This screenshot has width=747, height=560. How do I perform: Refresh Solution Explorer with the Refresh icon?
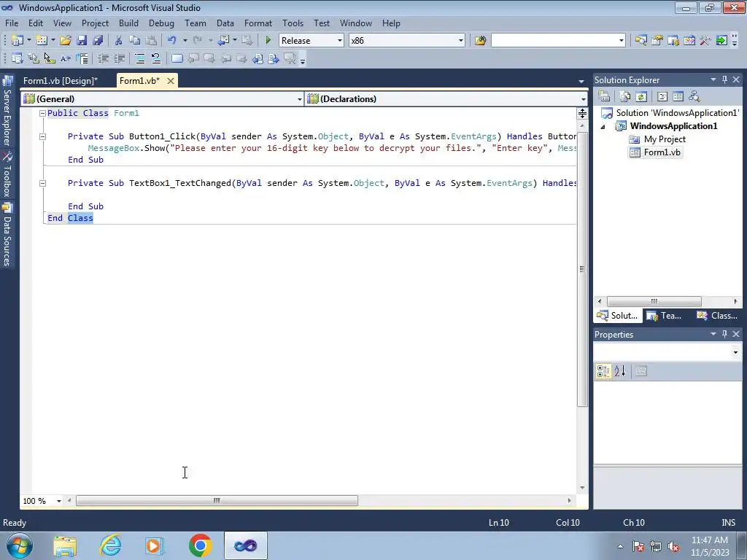[x=641, y=96]
